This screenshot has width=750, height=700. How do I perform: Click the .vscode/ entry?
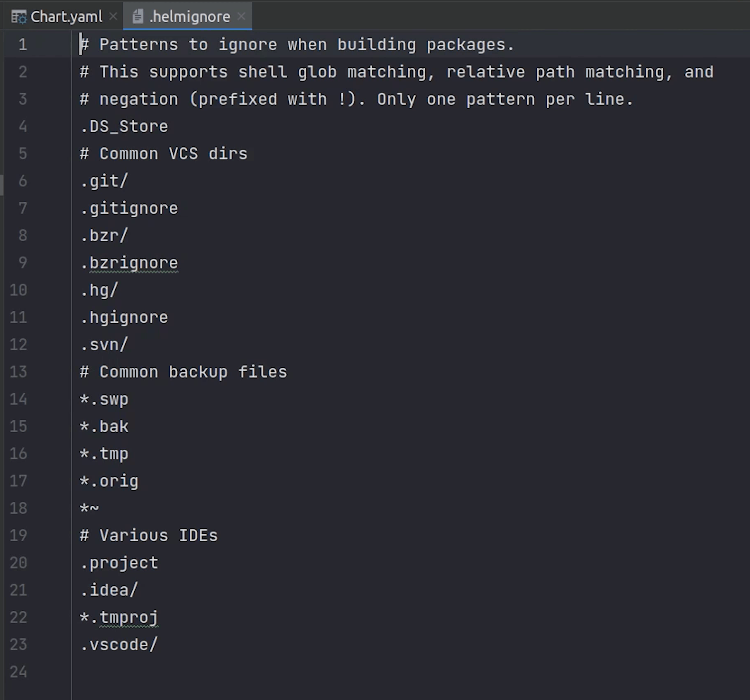tap(119, 645)
